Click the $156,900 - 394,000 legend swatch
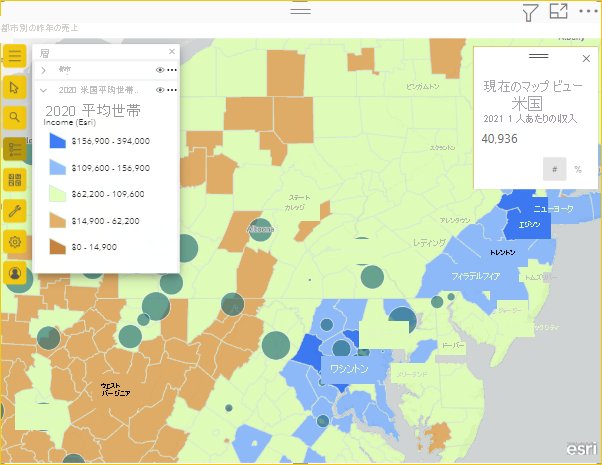Image resolution: width=602 pixels, height=465 pixels. 58,141
